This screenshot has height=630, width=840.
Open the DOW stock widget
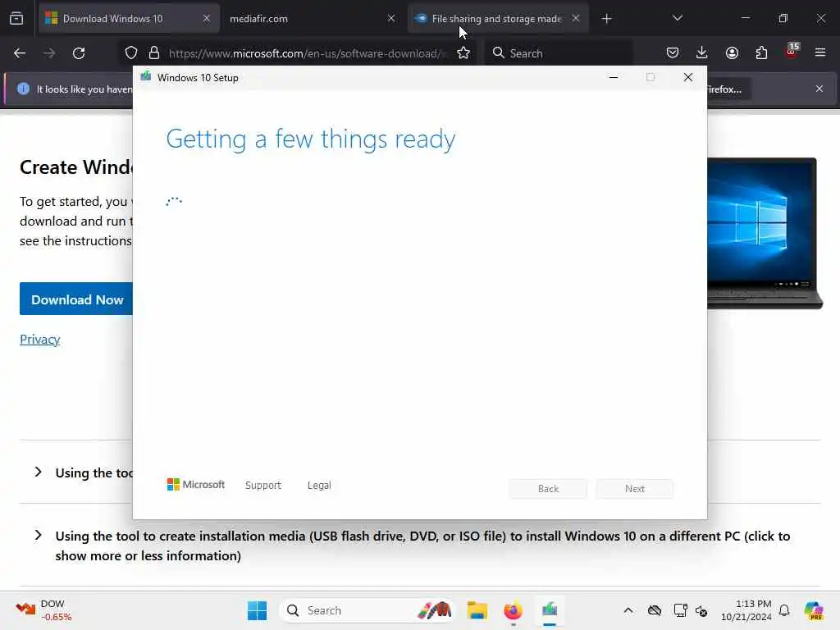(x=44, y=610)
